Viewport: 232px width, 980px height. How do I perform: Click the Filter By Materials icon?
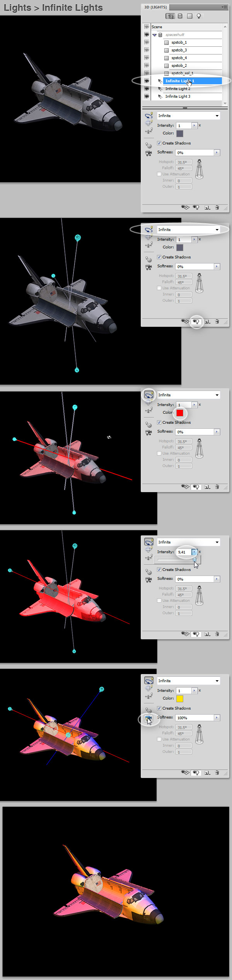click(189, 16)
